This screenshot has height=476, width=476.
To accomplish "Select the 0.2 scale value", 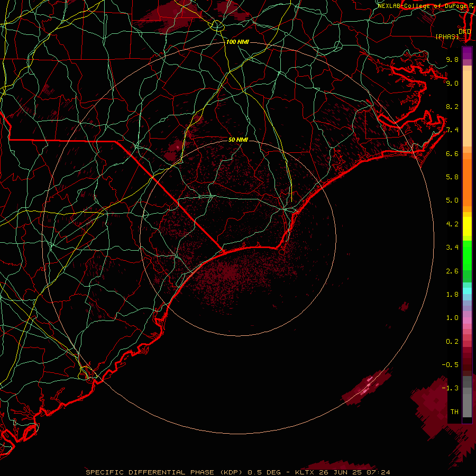I will pos(452,342).
